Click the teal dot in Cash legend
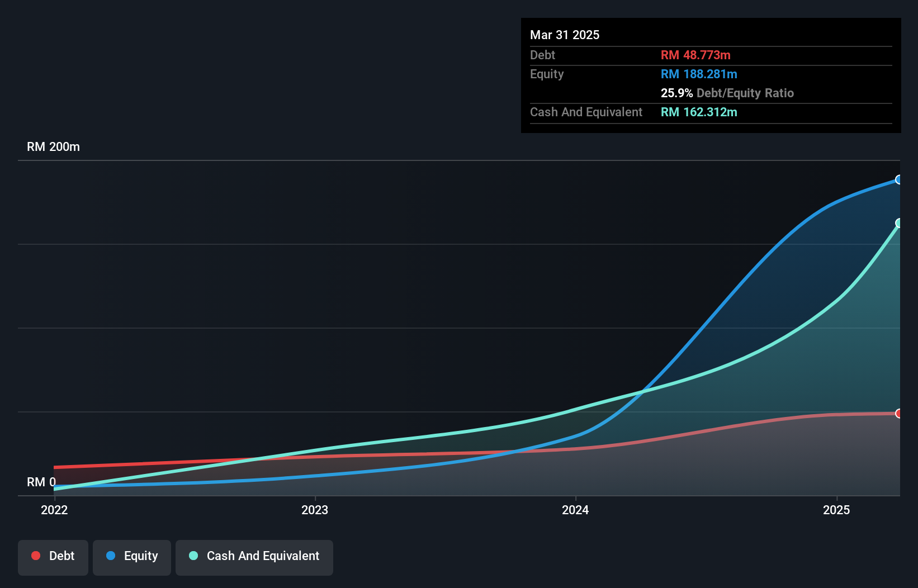 click(193, 556)
